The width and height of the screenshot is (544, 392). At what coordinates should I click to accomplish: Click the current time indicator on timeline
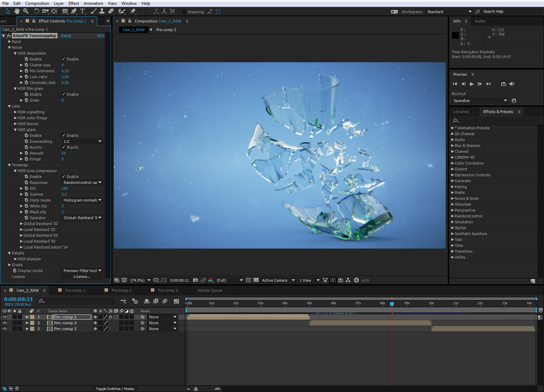[x=392, y=304]
